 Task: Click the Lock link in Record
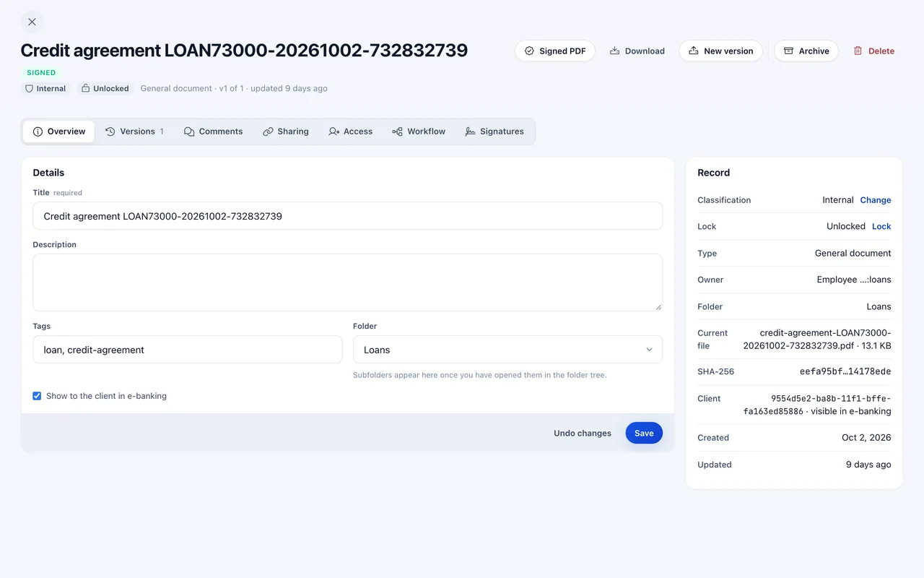(881, 226)
